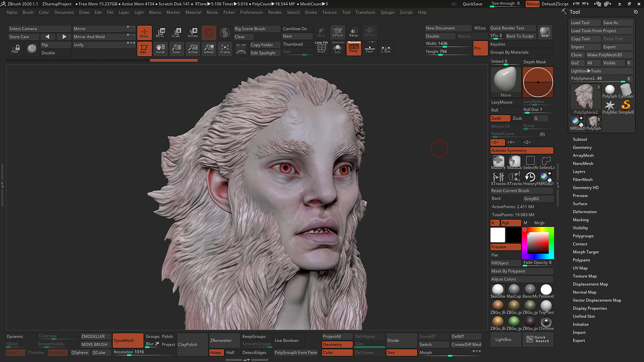The height and width of the screenshot is (362, 644).
Task: Click Reset Current Brush
Action: [x=521, y=190]
